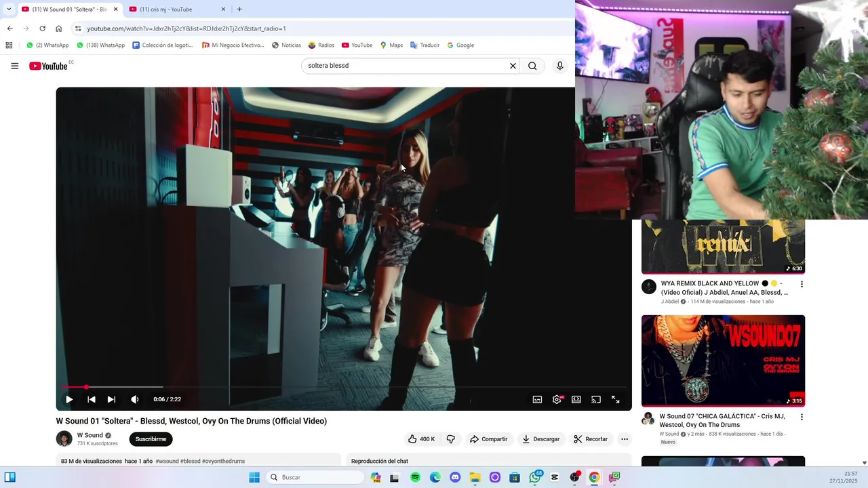
Task: Open J Abdiel channel avatar in sidebar
Action: 649,286
